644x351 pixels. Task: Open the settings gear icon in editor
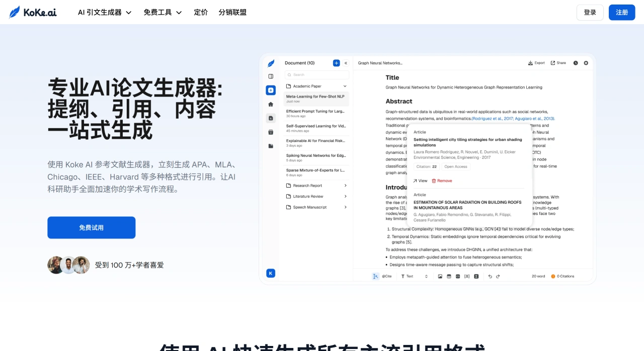586,63
